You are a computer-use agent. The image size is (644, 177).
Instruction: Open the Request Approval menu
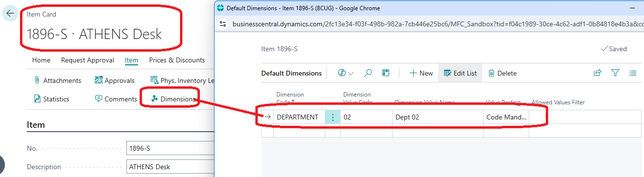[x=88, y=60]
